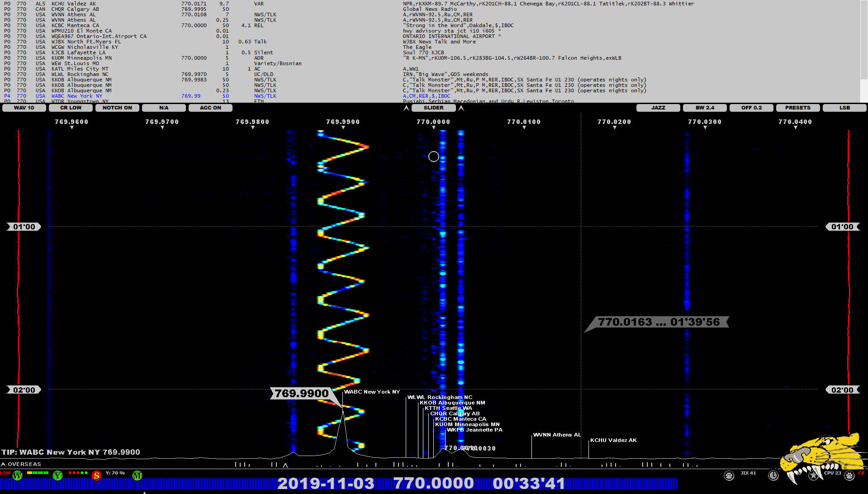The width and height of the screenshot is (868, 494).
Task: Click the vertical scrollbar of the station list
Action: (x=864, y=51)
